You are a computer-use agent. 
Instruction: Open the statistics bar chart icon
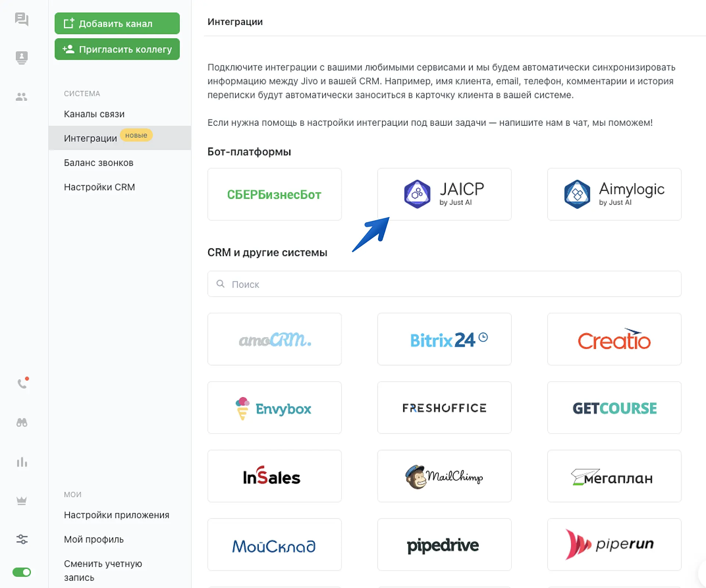(x=22, y=462)
